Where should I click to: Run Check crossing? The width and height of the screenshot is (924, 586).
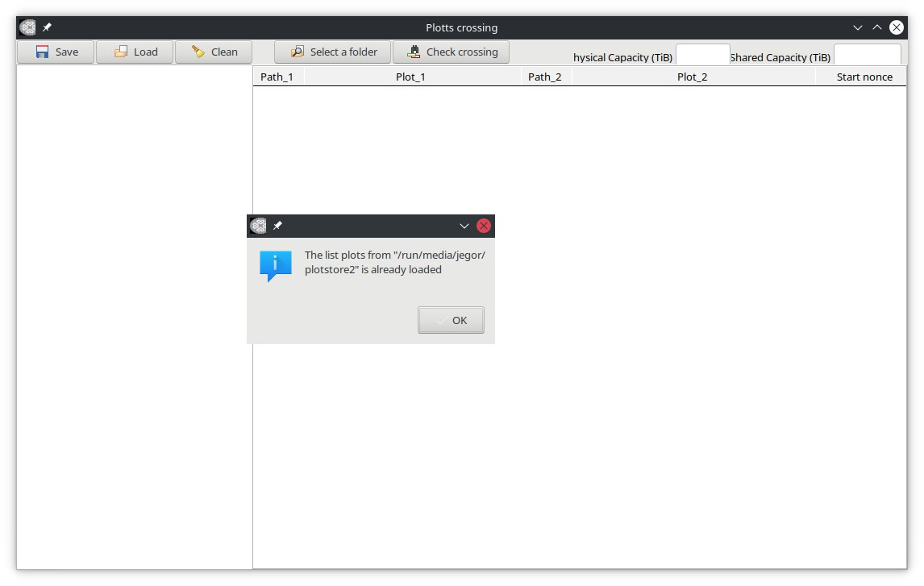452,52
